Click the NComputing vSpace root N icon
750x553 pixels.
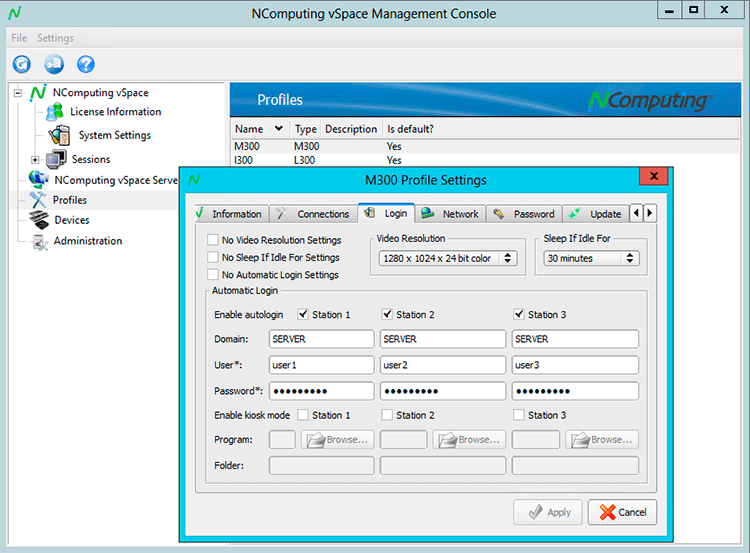[38, 92]
